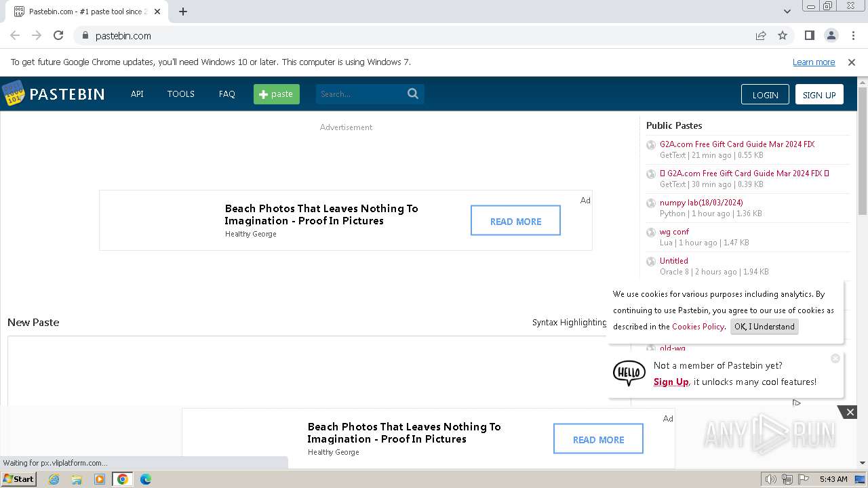The width and height of the screenshot is (868, 488).
Task: Go back using the browser back arrow
Action: pyautogui.click(x=15, y=35)
